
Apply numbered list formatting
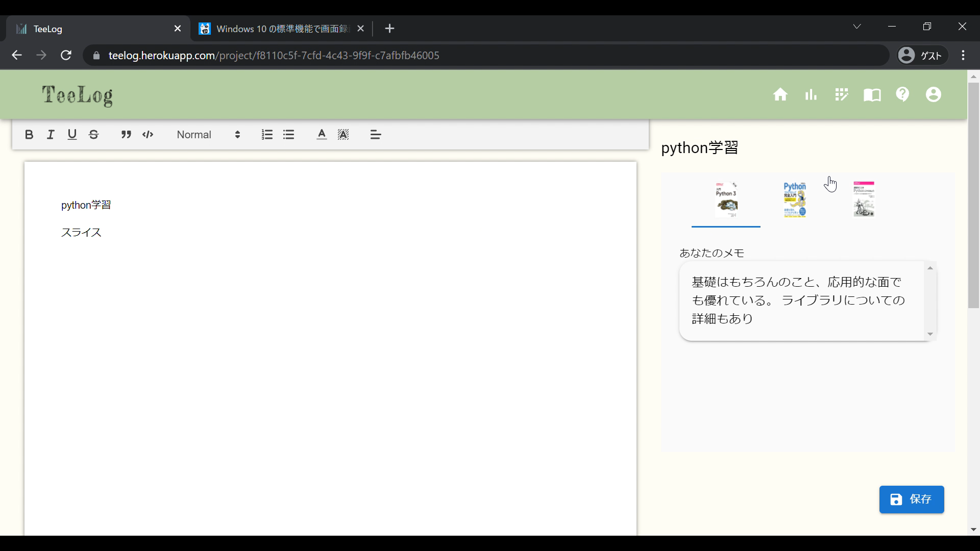[x=267, y=135]
